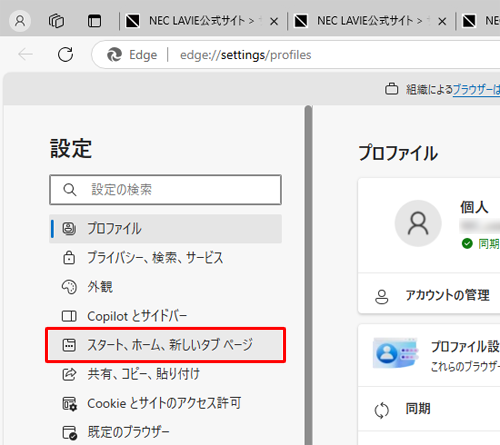Open the ブラウザー managed-by-organization link
This screenshot has width=500, height=445.
[x=476, y=89]
